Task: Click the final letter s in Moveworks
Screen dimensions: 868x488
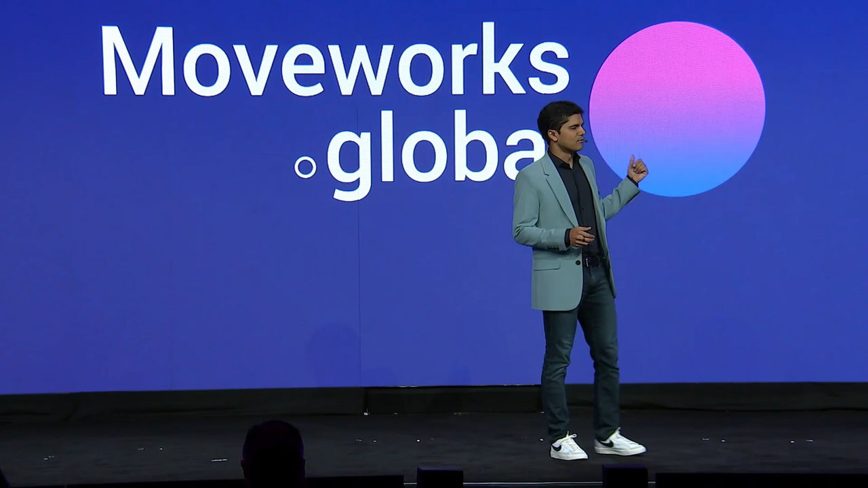Action: tap(548, 69)
